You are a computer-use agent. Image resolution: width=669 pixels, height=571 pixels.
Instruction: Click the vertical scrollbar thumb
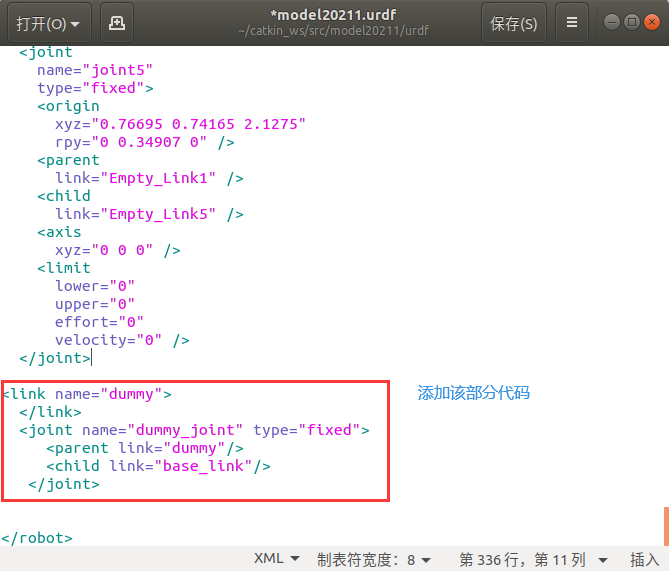tap(666, 526)
